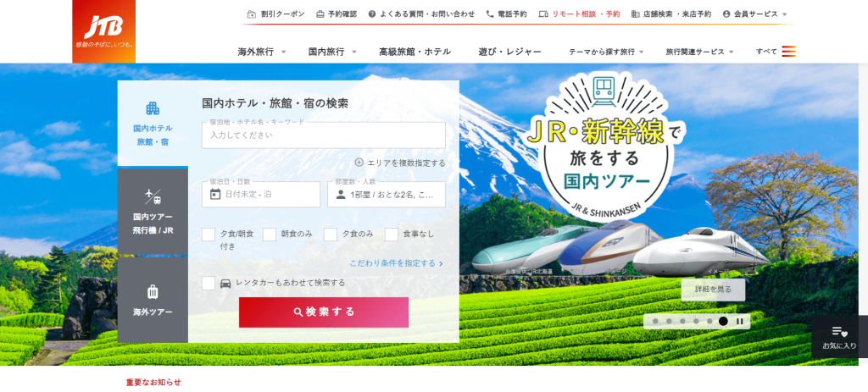Click the JTB logo
Viewport: 868px width, 392px height.
[104, 31]
